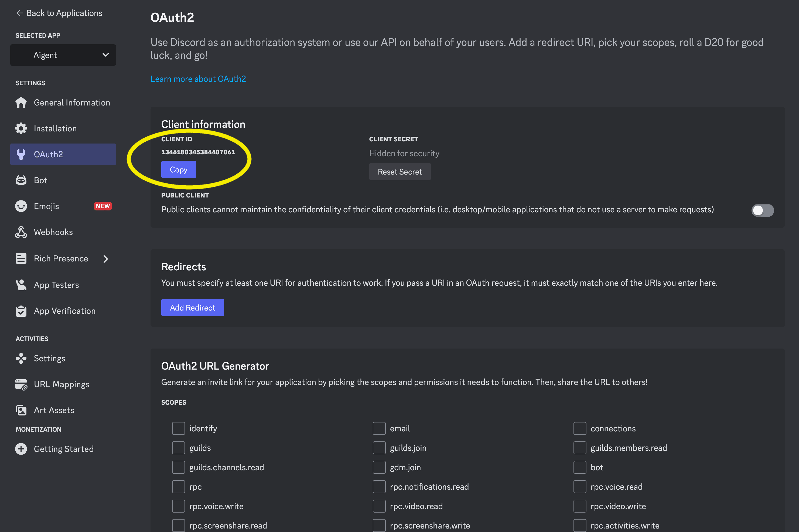Select the rpc.activities.write checkbox
The height and width of the screenshot is (532, 799).
click(x=580, y=526)
